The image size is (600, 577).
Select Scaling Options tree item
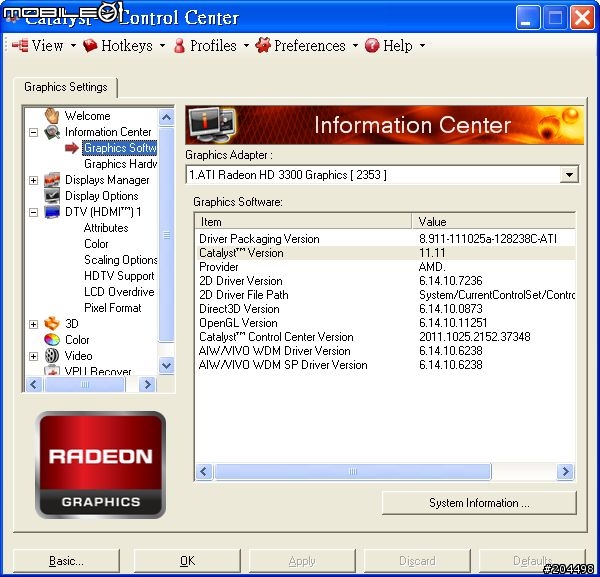121,260
